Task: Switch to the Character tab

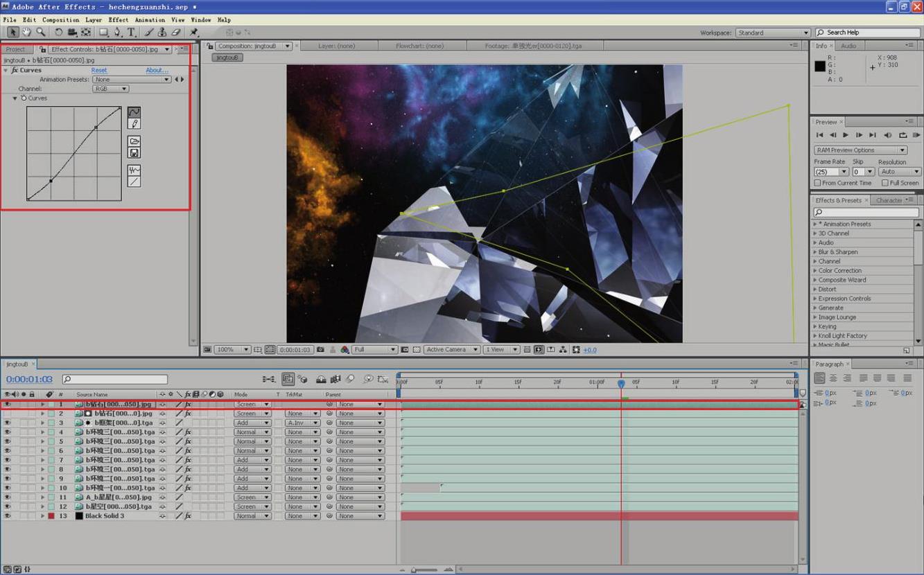Action: [x=889, y=200]
